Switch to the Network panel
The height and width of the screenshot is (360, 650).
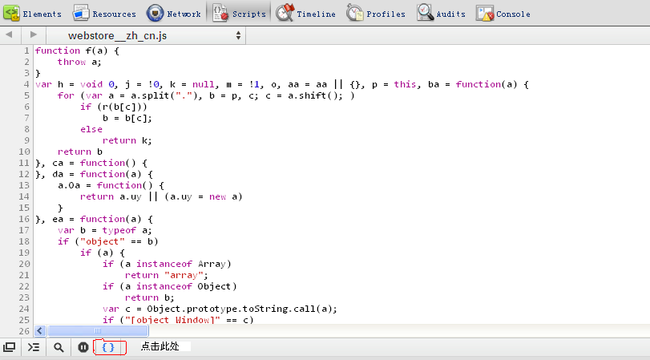point(174,13)
